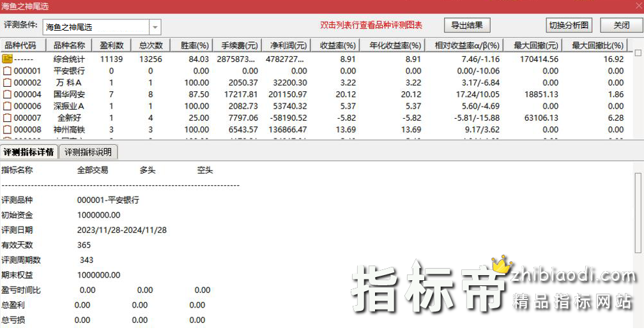Switch to the 评测指标详情 tab
This screenshot has width=644, height=330.
click(29, 152)
